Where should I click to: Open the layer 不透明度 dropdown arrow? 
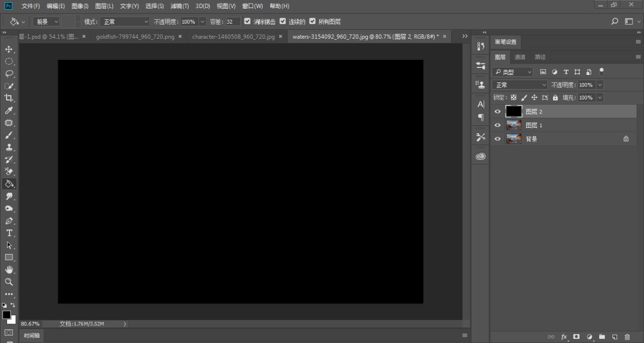(600, 85)
